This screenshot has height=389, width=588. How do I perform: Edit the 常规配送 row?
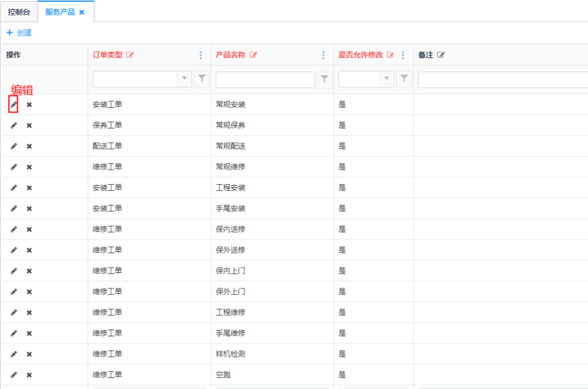[14, 146]
